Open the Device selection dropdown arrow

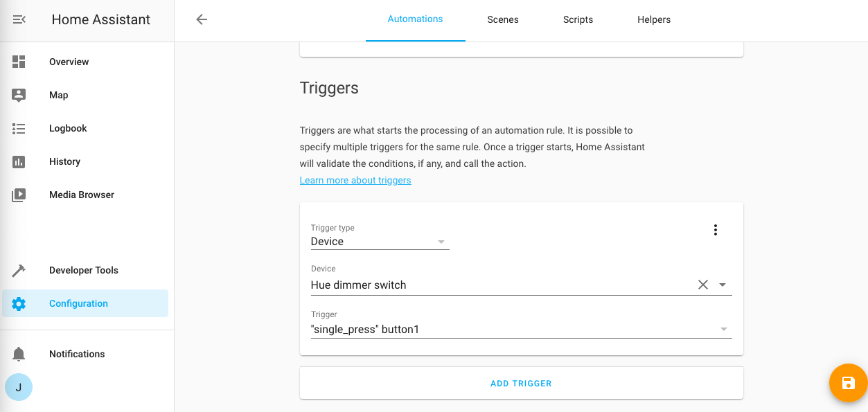[723, 285]
